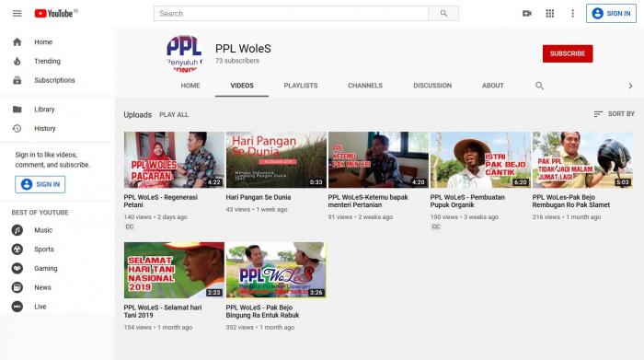Click the Trending flame icon
The image size is (644, 360).
point(17,62)
